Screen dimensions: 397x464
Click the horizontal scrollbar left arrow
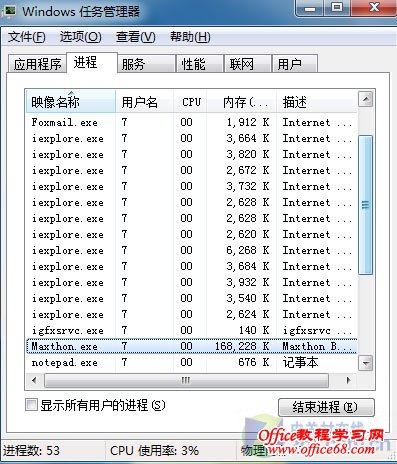pos(34,380)
